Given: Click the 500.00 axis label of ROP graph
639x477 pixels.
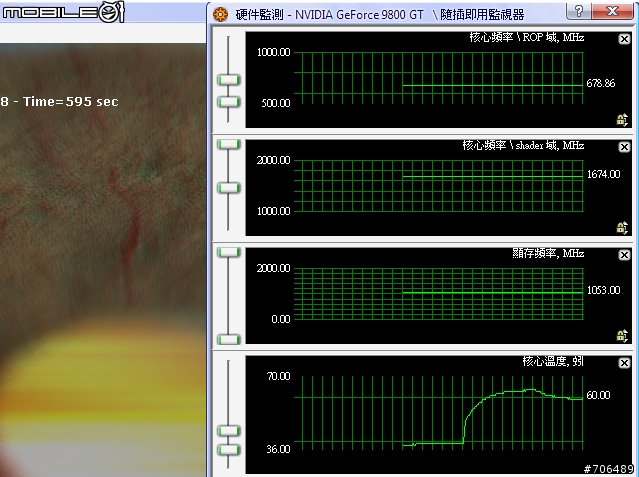Looking at the screenshot, I should click(276, 103).
